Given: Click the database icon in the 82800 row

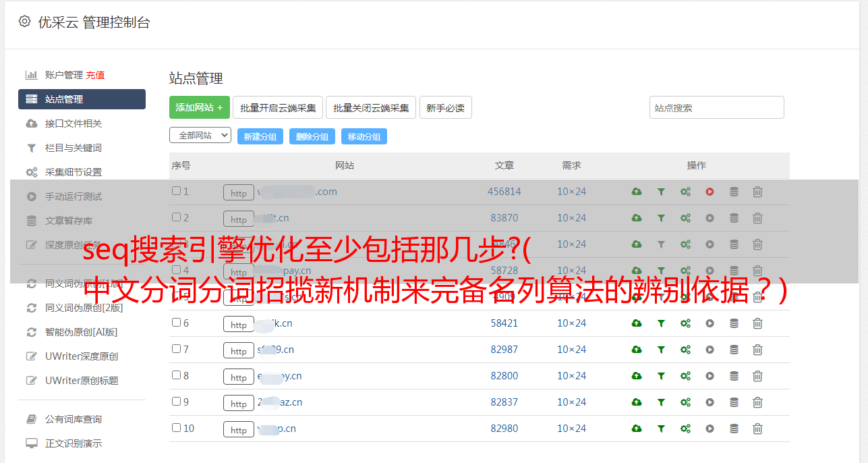Looking at the screenshot, I should point(734,376).
